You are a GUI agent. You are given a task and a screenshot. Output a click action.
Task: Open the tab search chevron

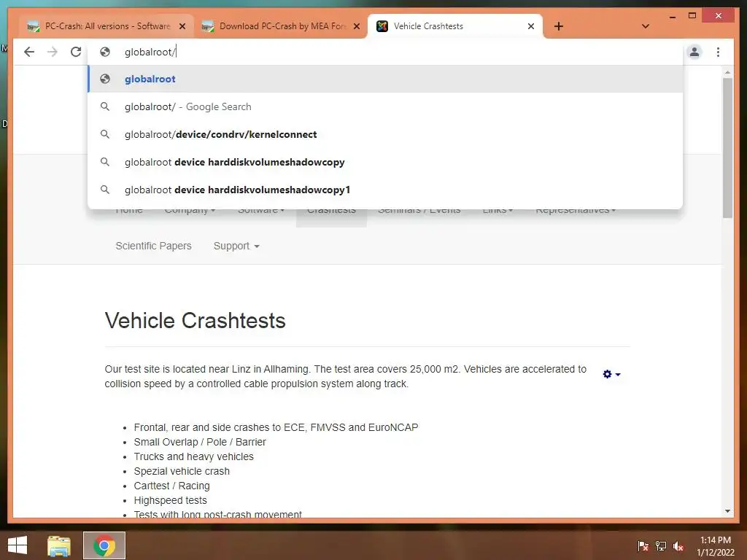point(646,26)
